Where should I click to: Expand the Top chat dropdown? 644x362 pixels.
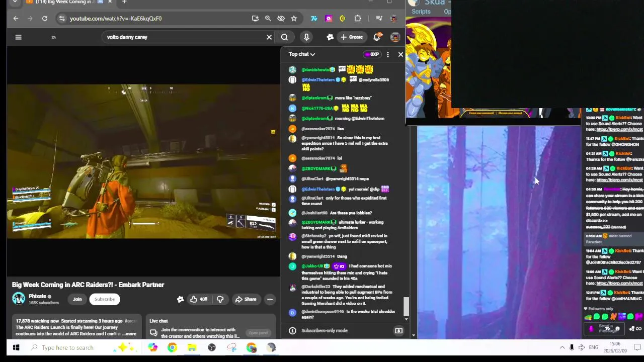pyautogui.click(x=302, y=54)
